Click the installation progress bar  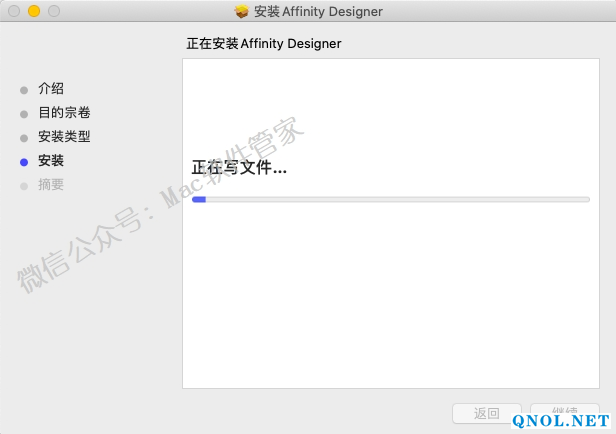pos(390,200)
